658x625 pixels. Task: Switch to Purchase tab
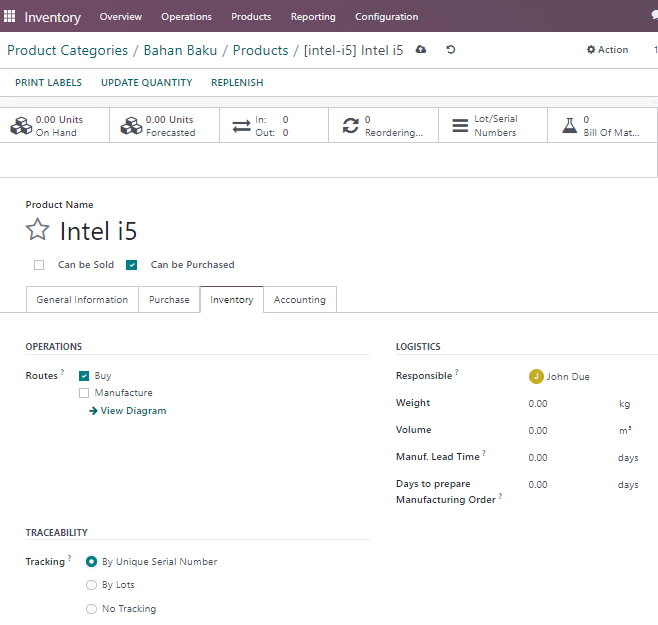click(169, 300)
